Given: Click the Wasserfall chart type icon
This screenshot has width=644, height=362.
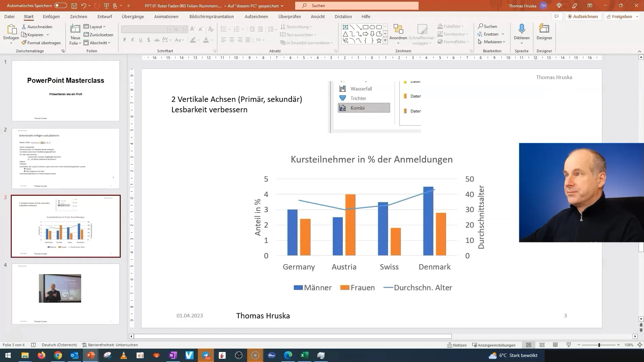Looking at the screenshot, I should coord(343,88).
